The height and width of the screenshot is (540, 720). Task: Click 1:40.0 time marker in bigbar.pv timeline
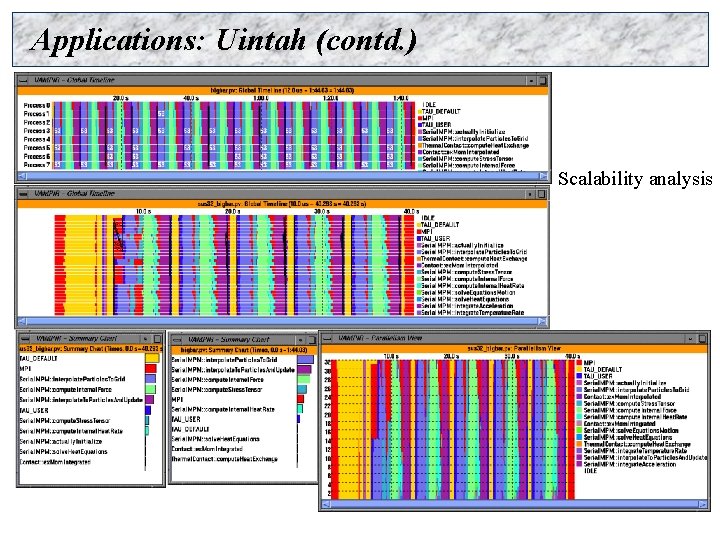coord(400,98)
